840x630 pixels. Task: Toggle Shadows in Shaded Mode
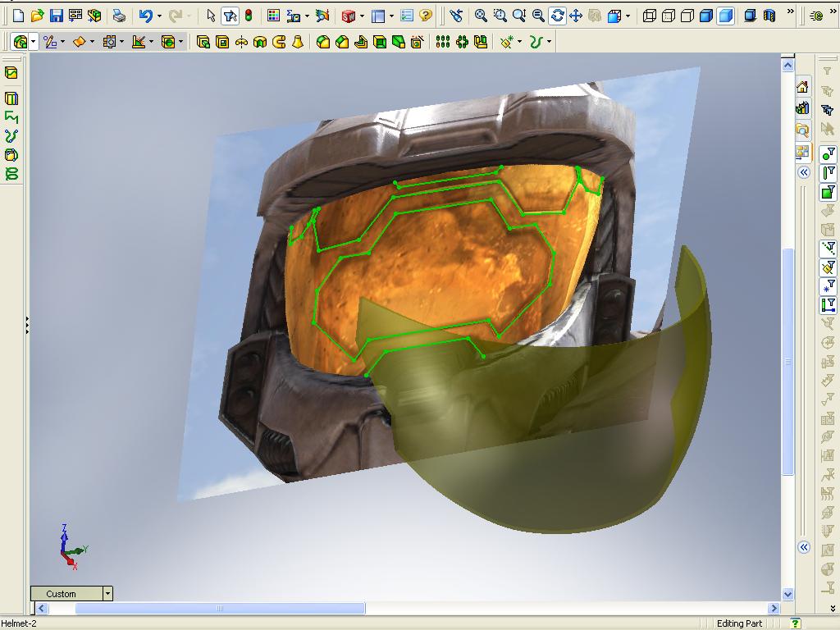click(751, 16)
